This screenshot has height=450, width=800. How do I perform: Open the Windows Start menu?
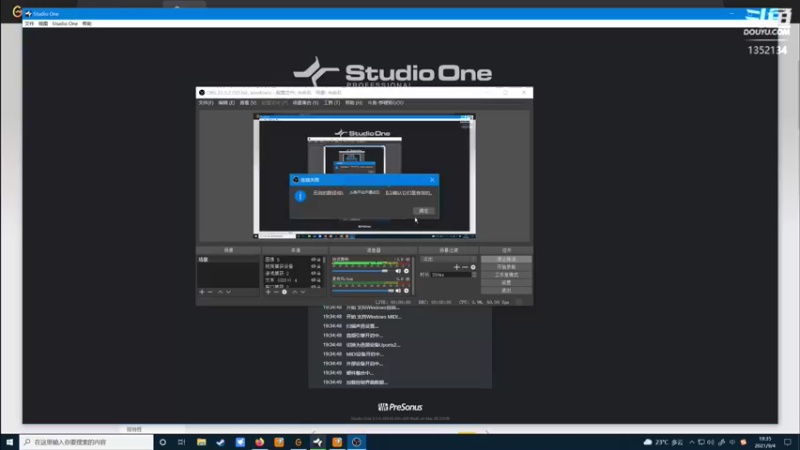9,442
